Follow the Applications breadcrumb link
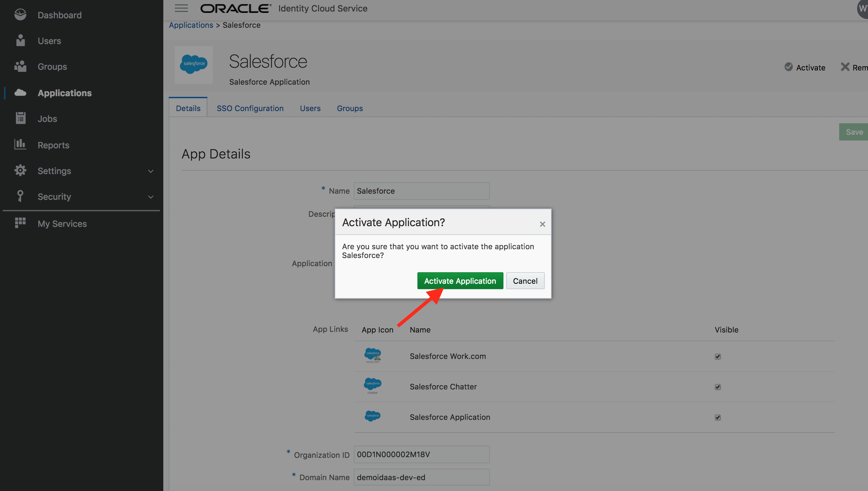 [191, 25]
